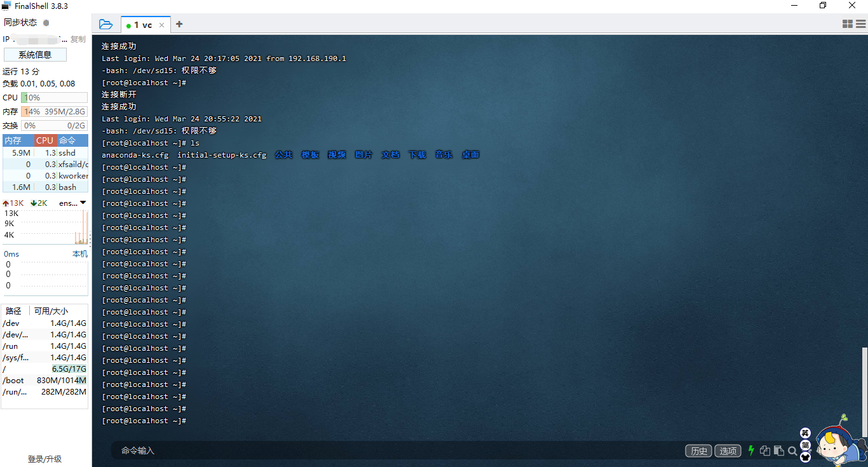Select the /run/... 282M/282M row

[44, 392]
